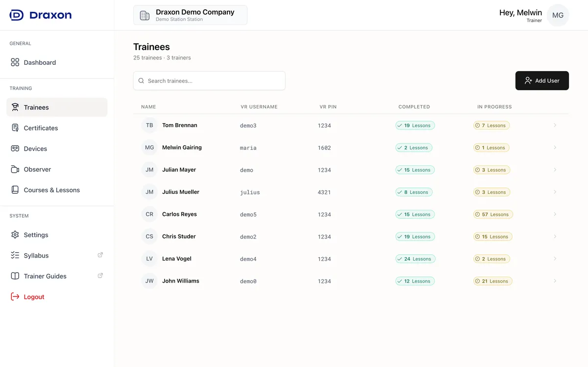Click the Courses & Lessons book icon
Screen dimensions: 588x367
[x=15, y=190]
